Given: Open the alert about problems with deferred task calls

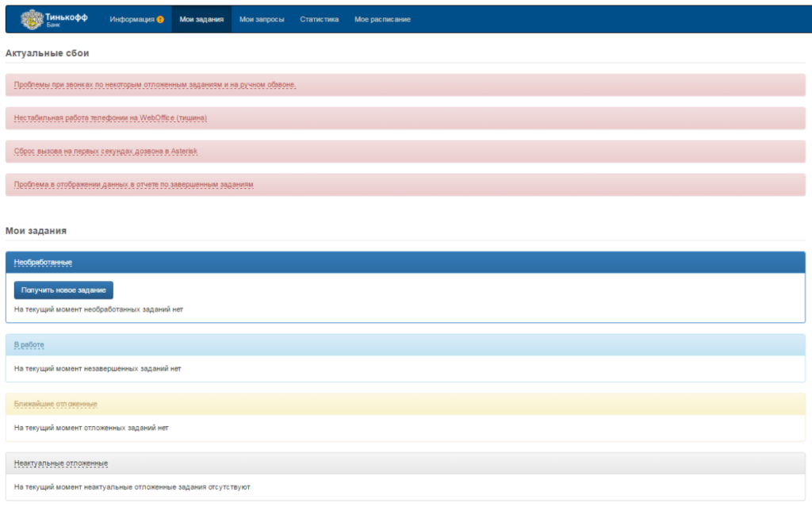Looking at the screenshot, I should tap(155, 84).
